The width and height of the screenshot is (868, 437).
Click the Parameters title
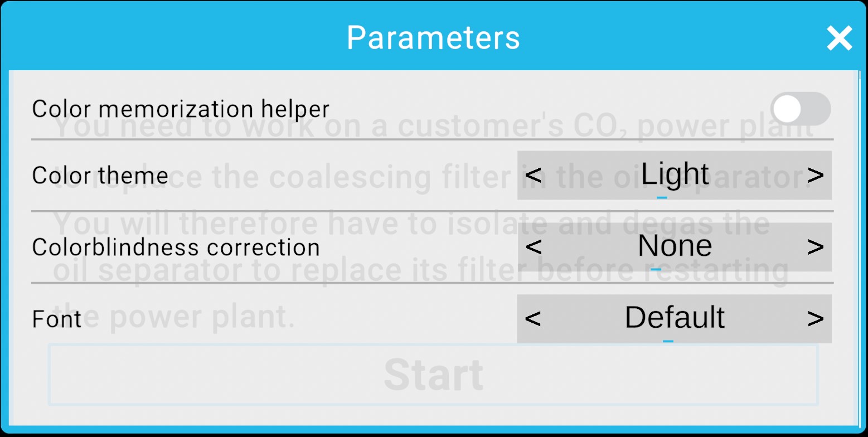pos(434,37)
